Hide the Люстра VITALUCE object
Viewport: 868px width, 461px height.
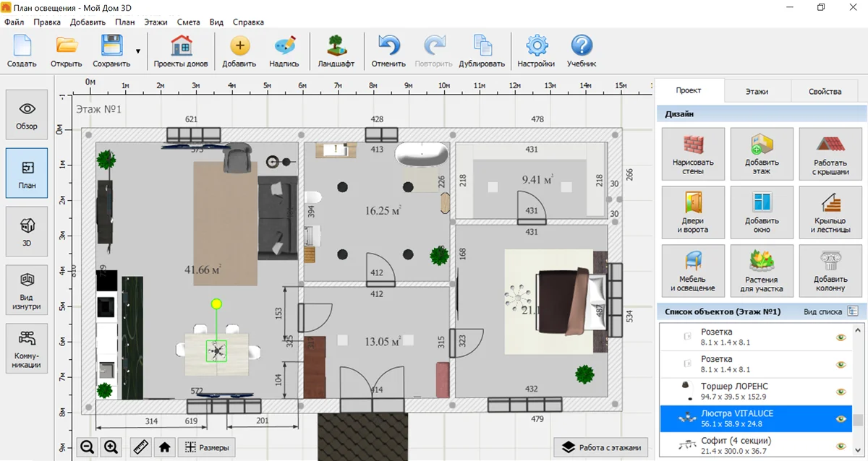(841, 418)
